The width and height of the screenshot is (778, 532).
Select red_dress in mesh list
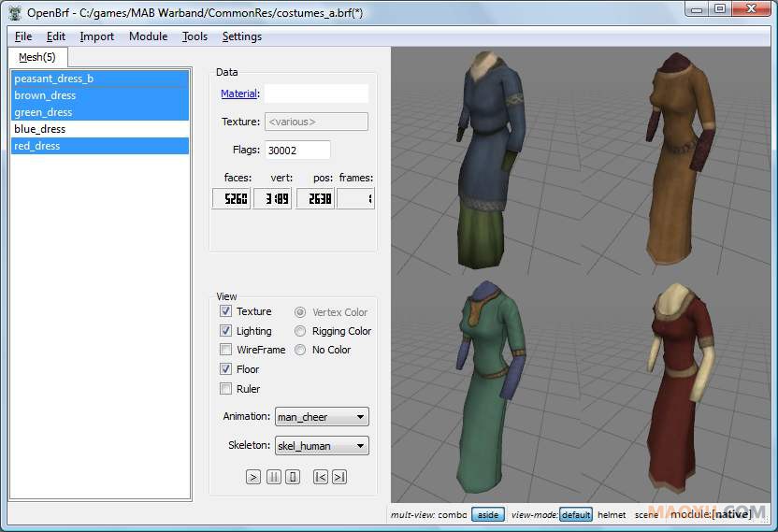click(100, 146)
